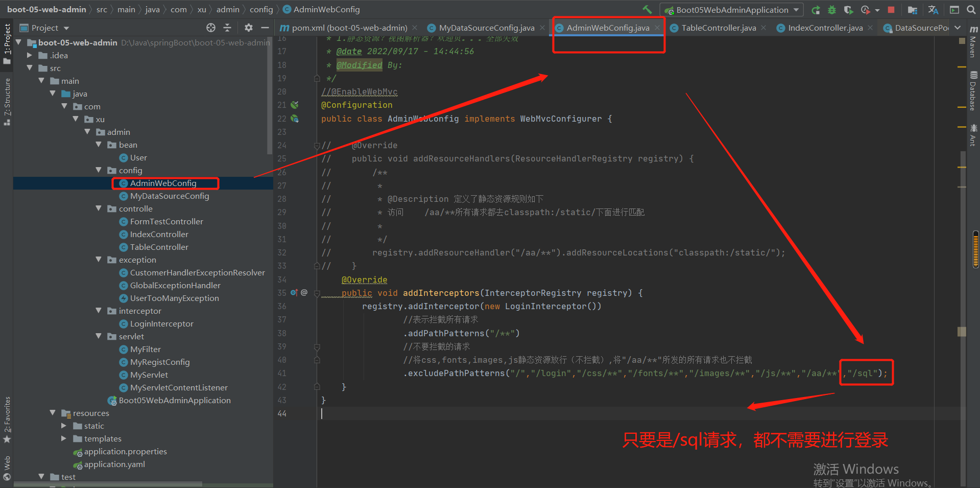Open the Project Structure icon
This screenshot has height=488, width=980.
click(913, 10)
